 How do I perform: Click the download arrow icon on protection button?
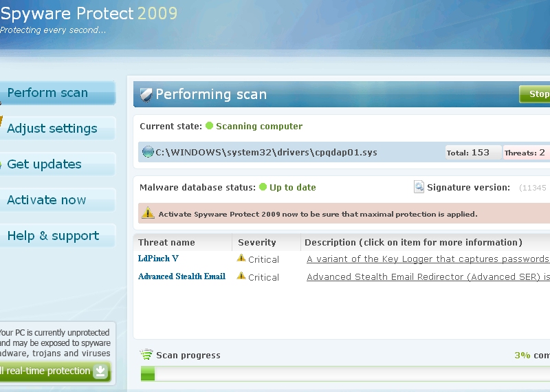(100, 371)
